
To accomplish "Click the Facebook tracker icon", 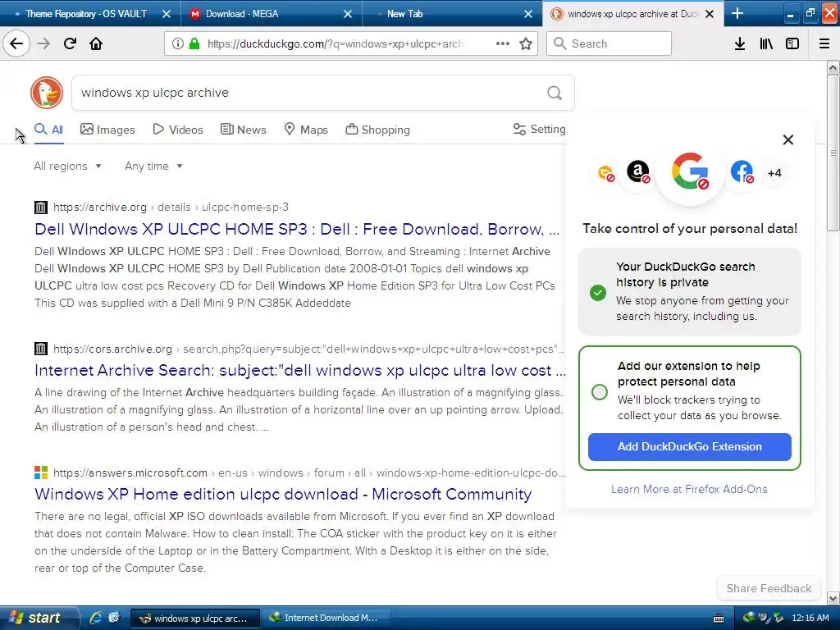I will pyautogui.click(x=742, y=172).
